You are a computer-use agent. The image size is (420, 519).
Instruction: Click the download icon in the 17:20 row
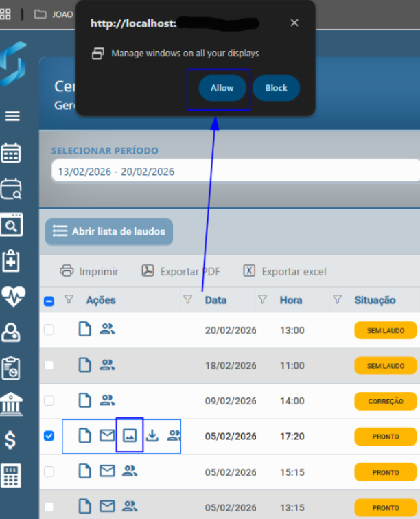pyautogui.click(x=152, y=435)
